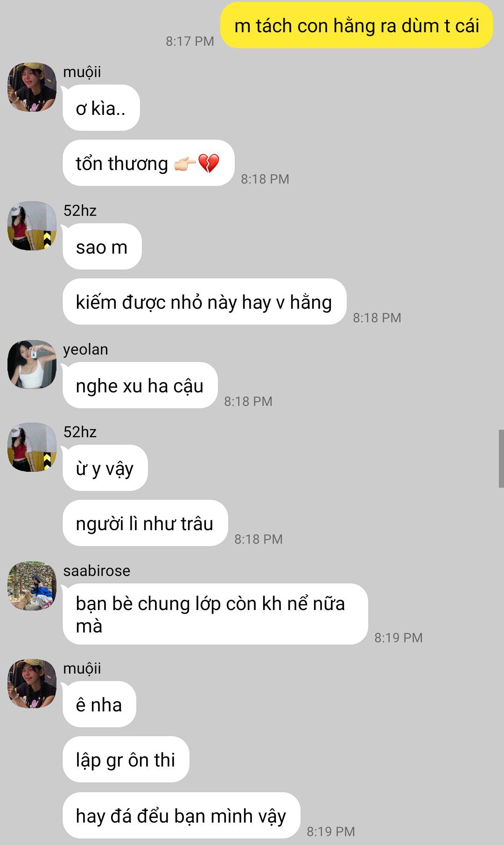Select the yellow message 'm tách con hằng ra dùm t cái'
Image resolution: width=504 pixels, height=845 pixels.
[x=357, y=25]
